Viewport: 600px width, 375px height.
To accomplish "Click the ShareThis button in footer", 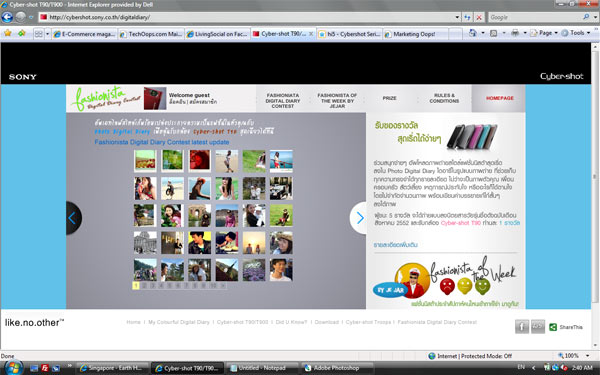I will (566, 327).
